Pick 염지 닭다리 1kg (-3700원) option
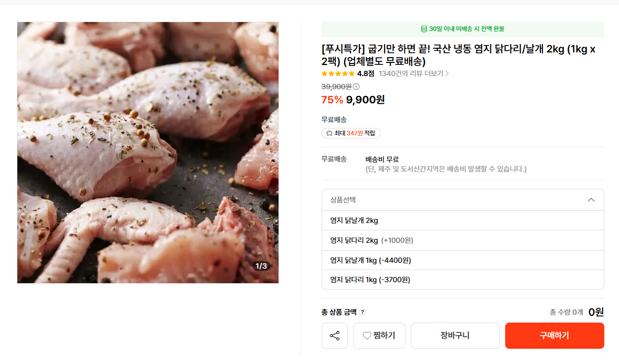The image size is (619, 364). pos(370,280)
